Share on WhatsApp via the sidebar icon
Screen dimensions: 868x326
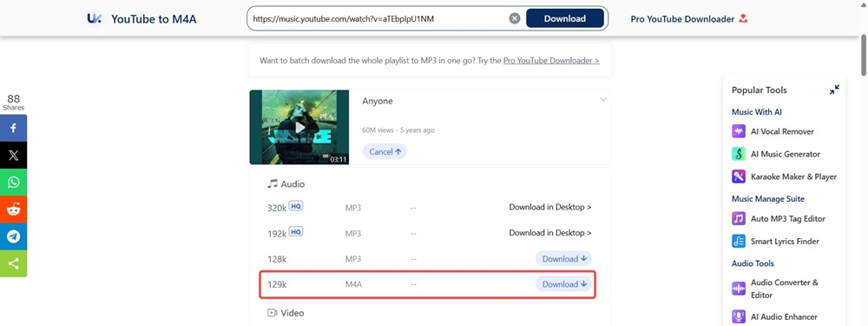pyautogui.click(x=13, y=183)
